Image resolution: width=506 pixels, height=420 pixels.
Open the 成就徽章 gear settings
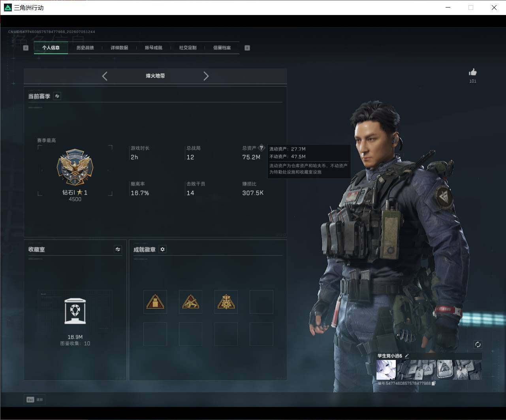pos(162,249)
